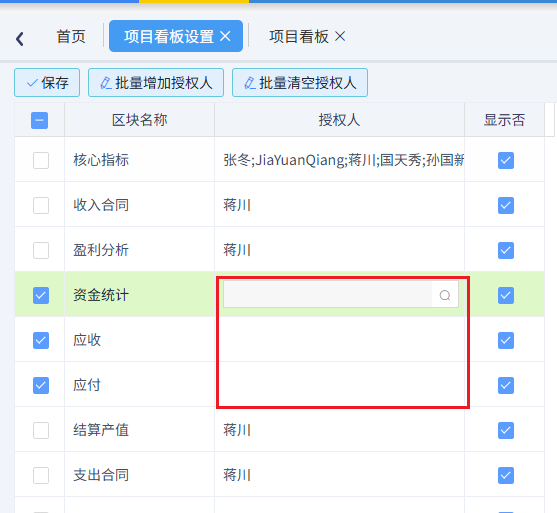Screen dimensions: 557x513
Task: Check the 盈利分析 row selection checkbox
Action: coord(41,250)
